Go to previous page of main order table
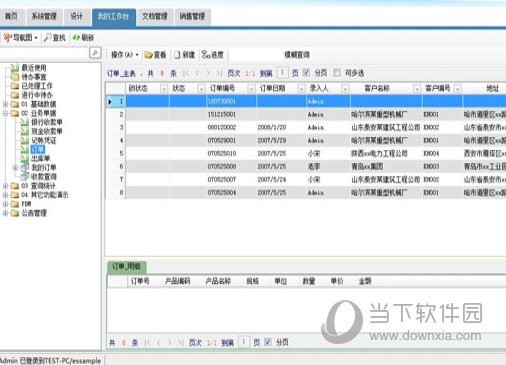506x365 pixels. point(197,73)
